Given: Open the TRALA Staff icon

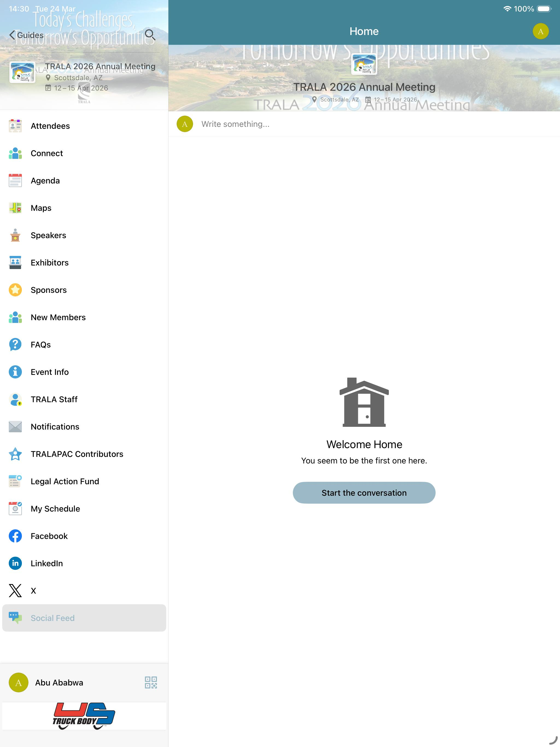Looking at the screenshot, I should [15, 399].
